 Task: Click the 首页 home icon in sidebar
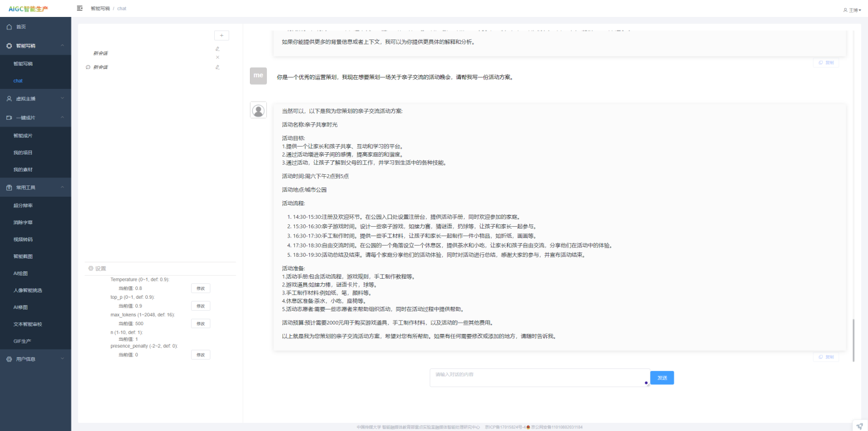pos(9,27)
